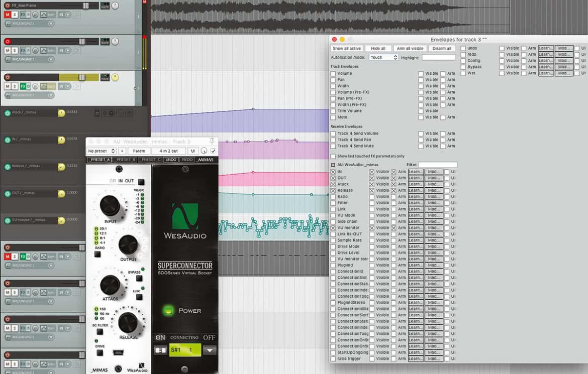
Task: Click the envelope button on track 2
Action: (x=44, y=50)
